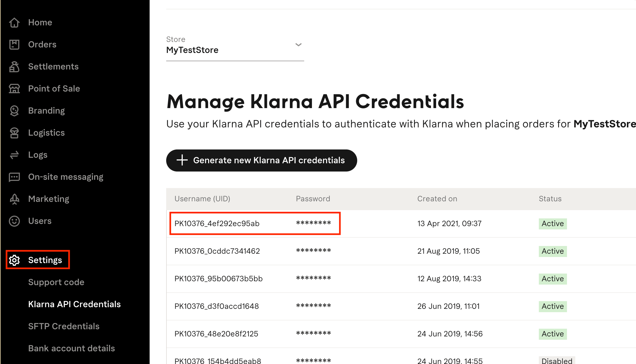Select the Users smiley icon

pos(15,221)
